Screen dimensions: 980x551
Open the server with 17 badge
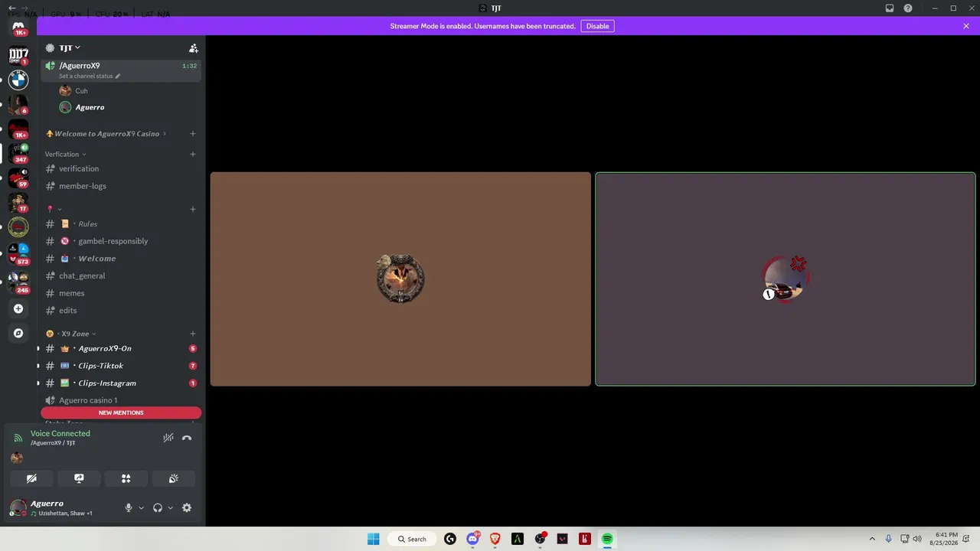[18, 202]
